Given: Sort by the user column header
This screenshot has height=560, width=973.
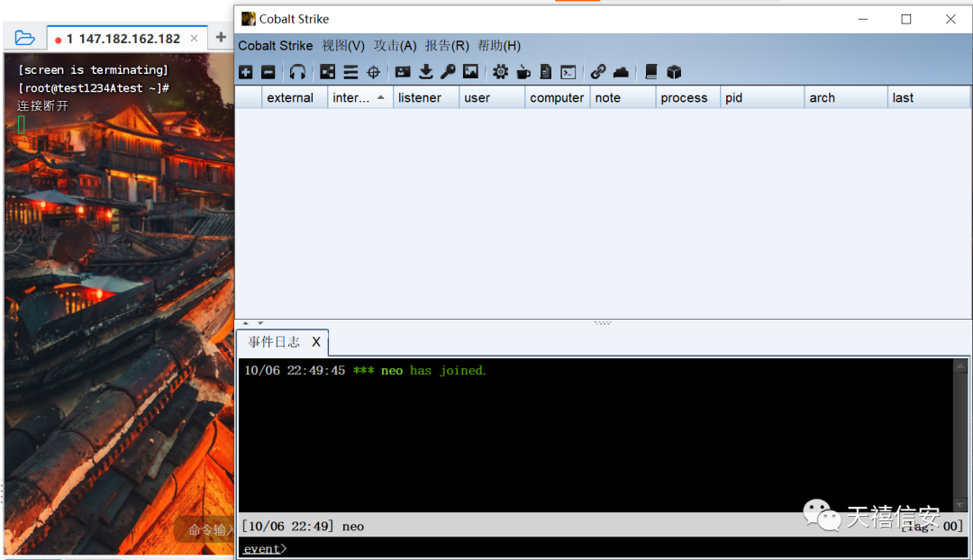Looking at the screenshot, I should 492,97.
